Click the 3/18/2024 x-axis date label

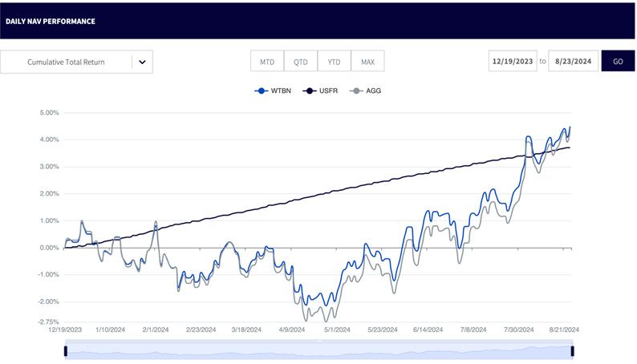coord(246,330)
